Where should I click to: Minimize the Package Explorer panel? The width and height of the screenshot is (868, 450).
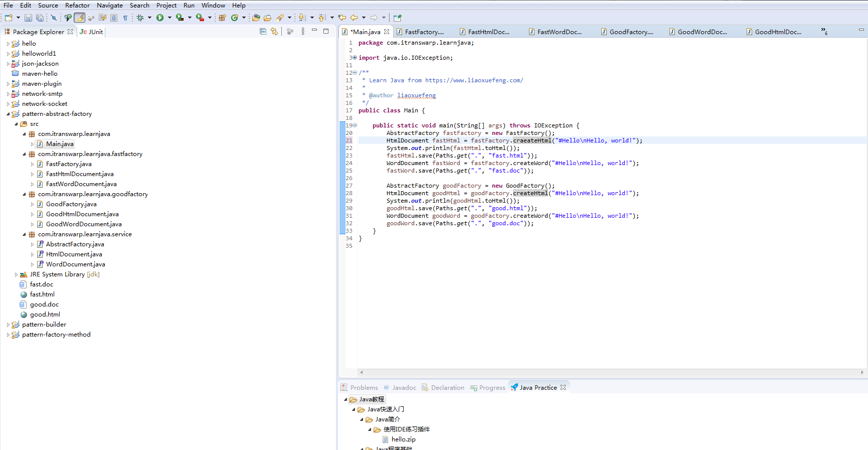pyautogui.click(x=314, y=31)
